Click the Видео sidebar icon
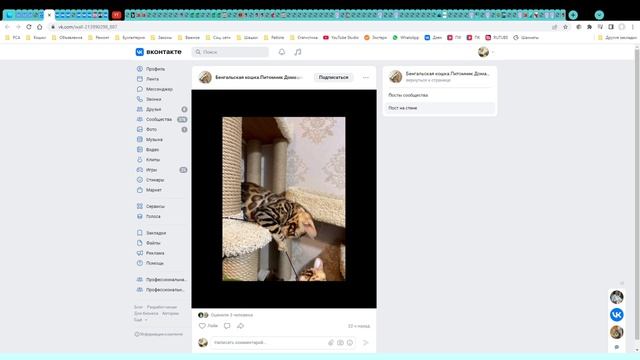Screen dimensions: 640x360 point(140,149)
